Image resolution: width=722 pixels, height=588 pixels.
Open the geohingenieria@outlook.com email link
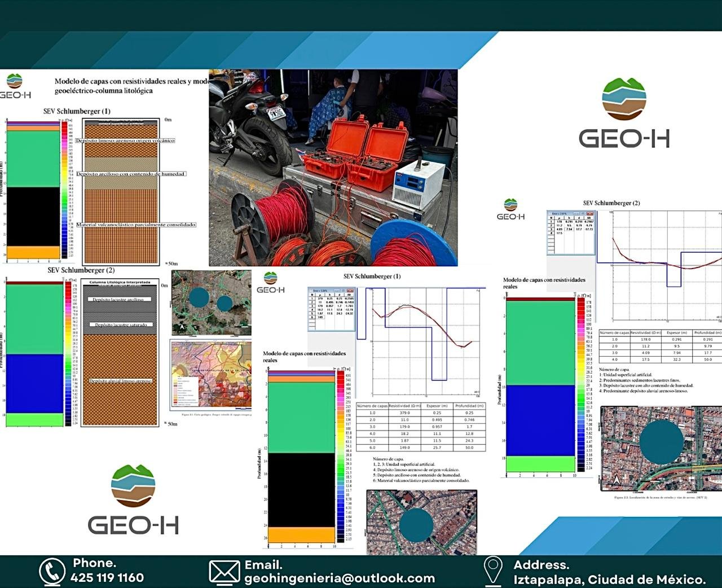tap(340, 578)
